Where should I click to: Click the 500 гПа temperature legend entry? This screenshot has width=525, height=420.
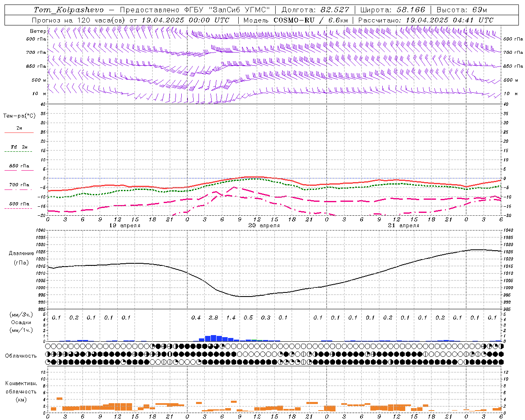coord(19,204)
